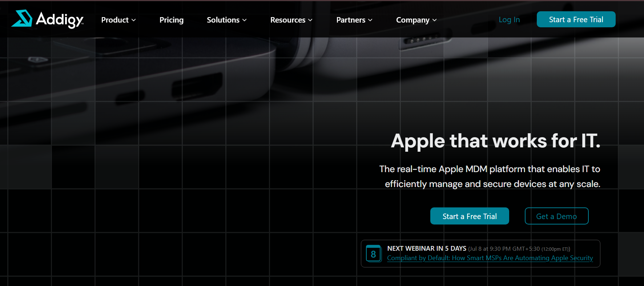Viewport: 644px width, 286px height.
Task: Expand the Product dropdown chevron
Action: [133, 20]
